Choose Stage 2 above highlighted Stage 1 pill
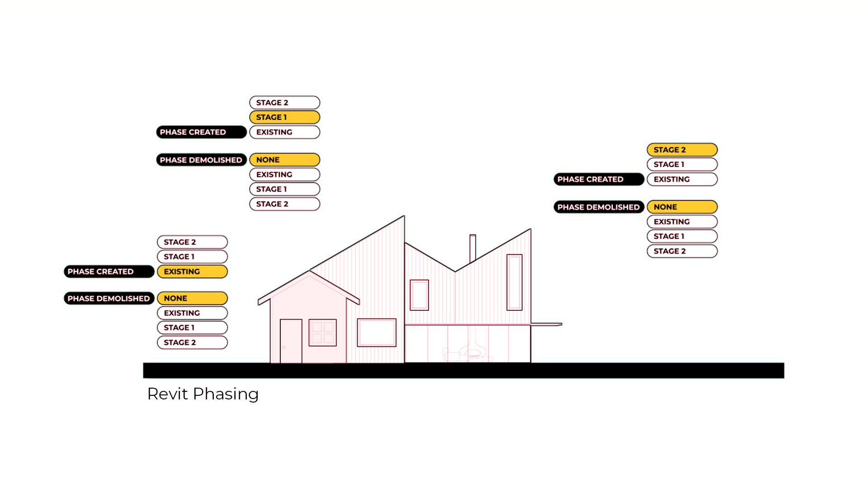 click(285, 103)
